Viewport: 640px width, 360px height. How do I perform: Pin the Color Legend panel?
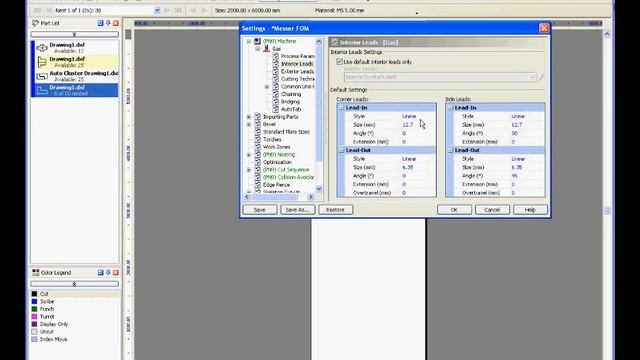[x=108, y=272]
